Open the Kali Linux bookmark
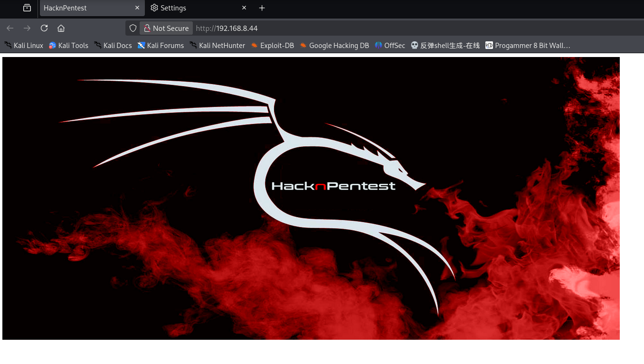Viewport: 644px width, 364px height. pos(24,46)
